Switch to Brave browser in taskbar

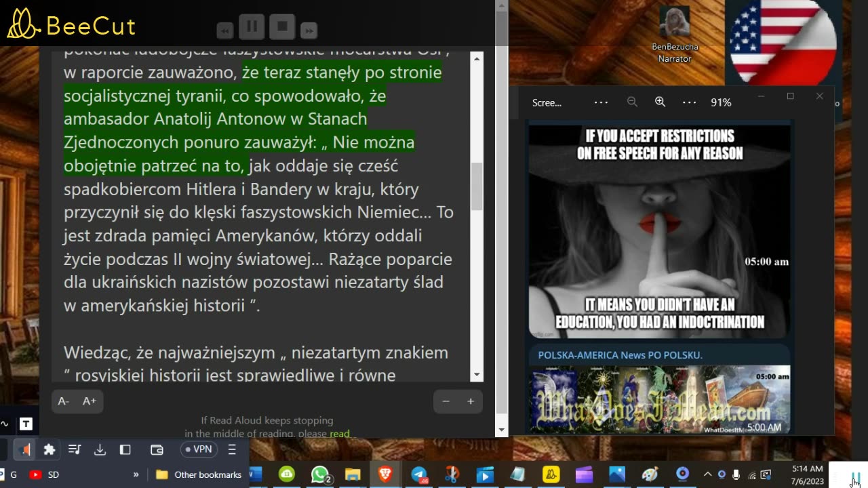[385, 474]
